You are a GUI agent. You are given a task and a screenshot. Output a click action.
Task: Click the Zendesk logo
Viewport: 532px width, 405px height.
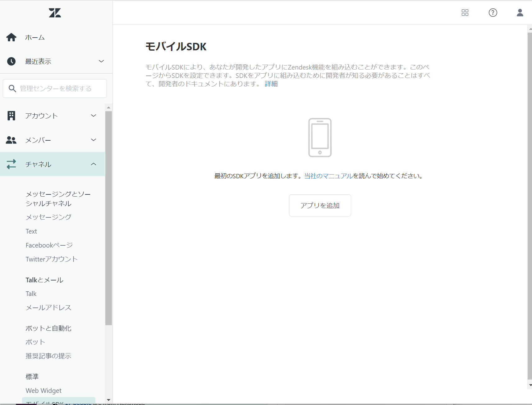coord(55,12)
